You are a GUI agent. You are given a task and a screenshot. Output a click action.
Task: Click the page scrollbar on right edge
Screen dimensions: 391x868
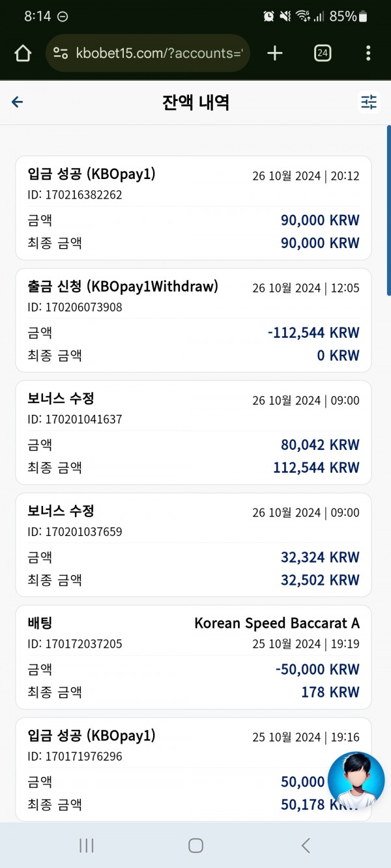pyautogui.click(x=388, y=211)
